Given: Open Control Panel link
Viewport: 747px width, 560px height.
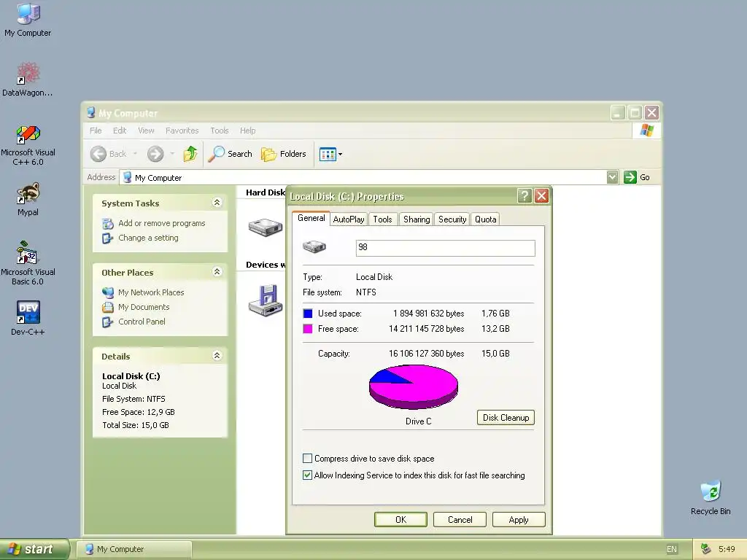Looking at the screenshot, I should tap(142, 322).
